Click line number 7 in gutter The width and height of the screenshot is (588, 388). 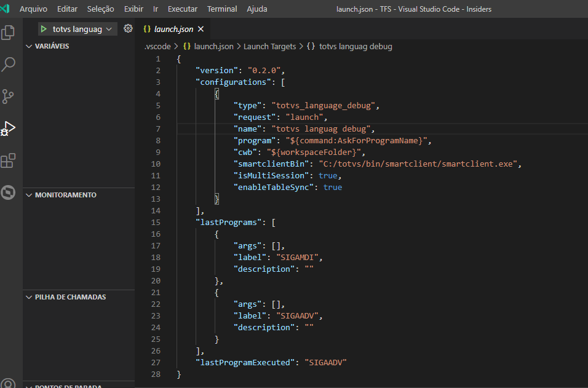[158, 129]
